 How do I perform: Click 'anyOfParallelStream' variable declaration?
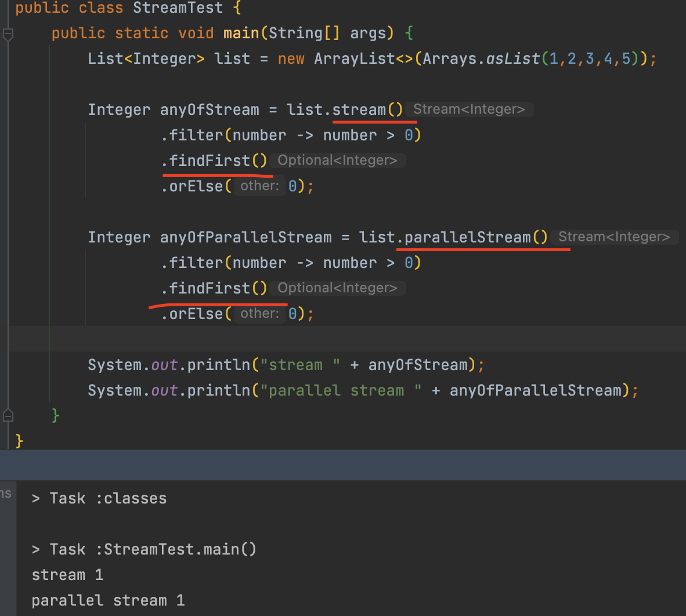246,237
